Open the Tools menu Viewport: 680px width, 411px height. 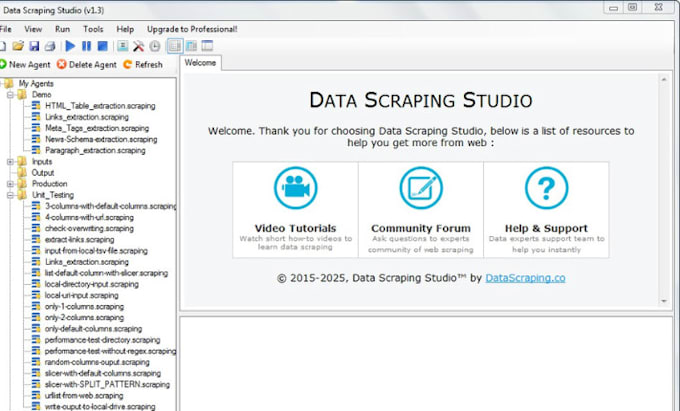(93, 29)
